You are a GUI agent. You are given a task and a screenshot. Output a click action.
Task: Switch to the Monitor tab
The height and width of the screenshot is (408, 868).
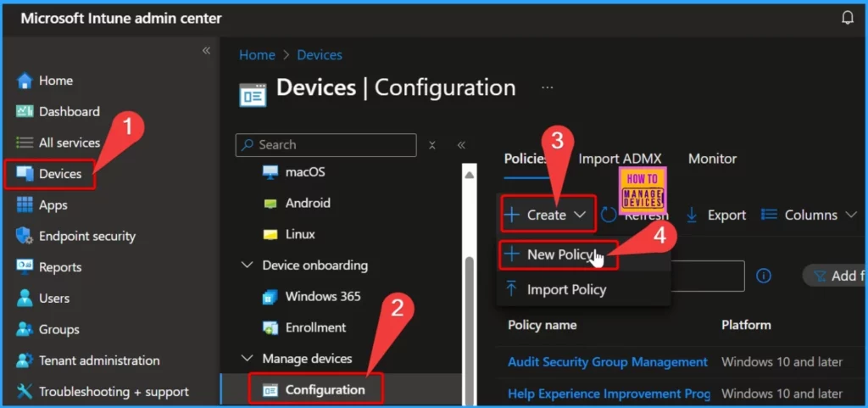click(712, 159)
